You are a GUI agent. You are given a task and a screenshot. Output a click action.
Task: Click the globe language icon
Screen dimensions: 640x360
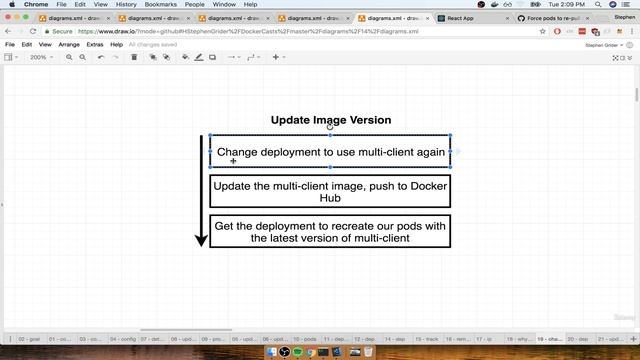[630, 45]
